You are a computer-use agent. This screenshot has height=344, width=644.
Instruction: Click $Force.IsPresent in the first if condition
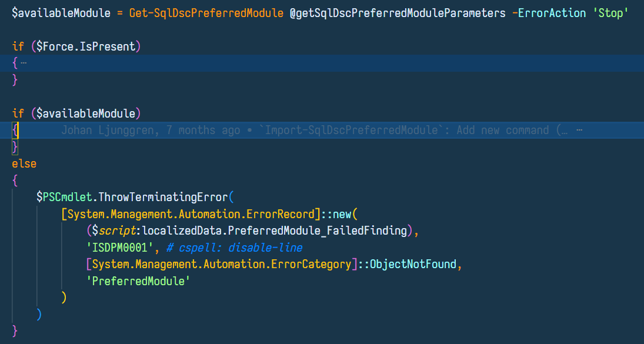point(86,46)
